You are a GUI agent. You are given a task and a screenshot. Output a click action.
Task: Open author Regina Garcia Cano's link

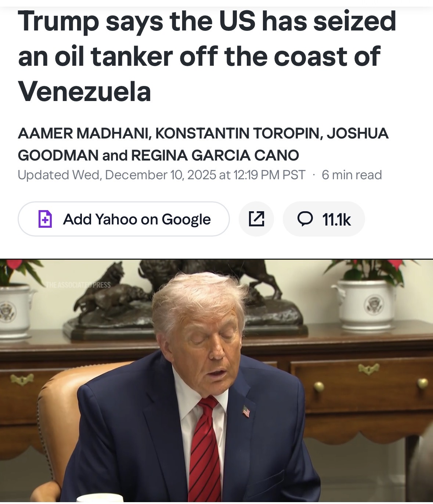[x=215, y=155]
